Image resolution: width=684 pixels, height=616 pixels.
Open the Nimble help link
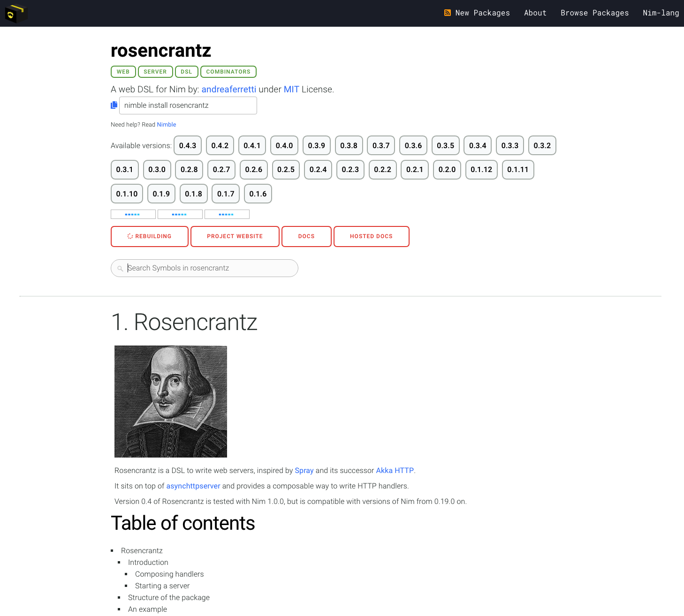tap(167, 125)
